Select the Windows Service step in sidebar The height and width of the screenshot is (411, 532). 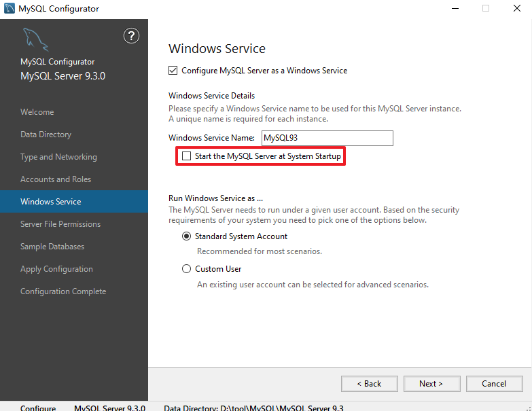[74, 202]
